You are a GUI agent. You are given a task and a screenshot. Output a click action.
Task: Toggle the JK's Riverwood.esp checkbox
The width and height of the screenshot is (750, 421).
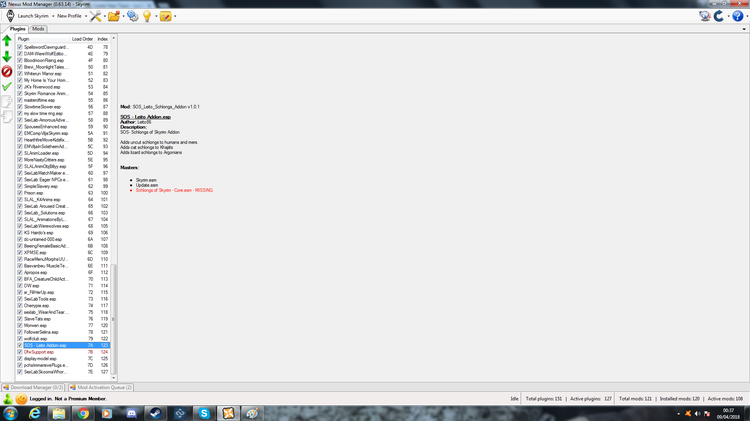(x=20, y=87)
